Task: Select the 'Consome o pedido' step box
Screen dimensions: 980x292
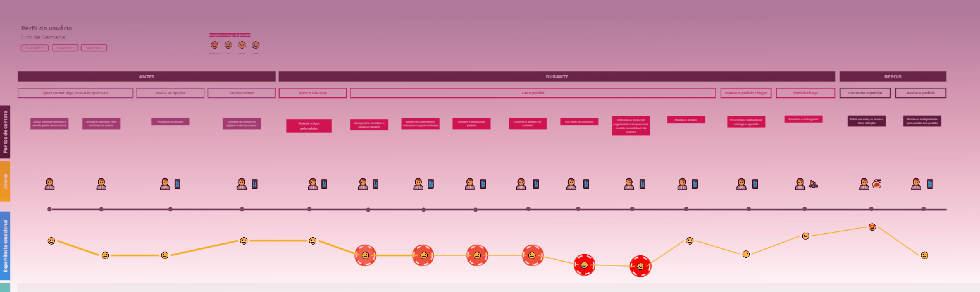Action: pos(865,93)
